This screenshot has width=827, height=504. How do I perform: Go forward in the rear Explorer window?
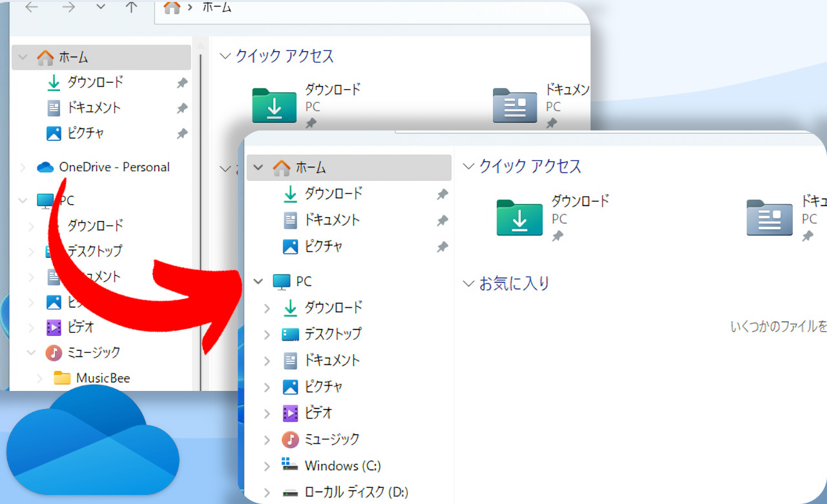click(x=68, y=8)
